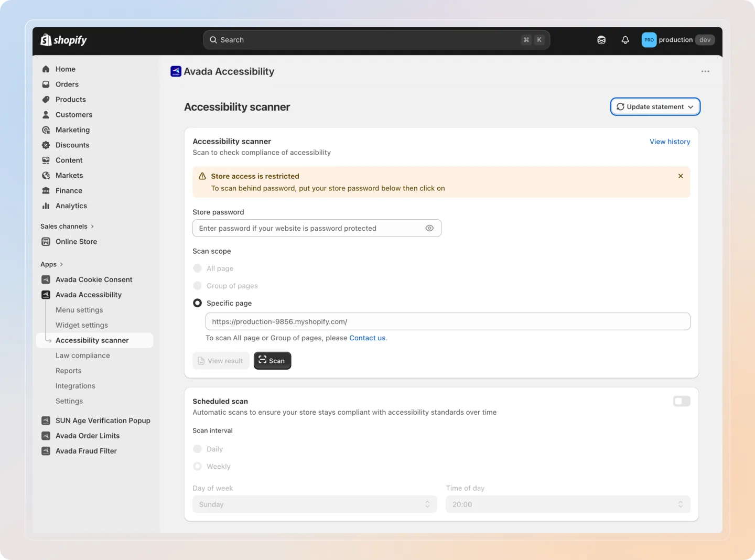Image resolution: width=755 pixels, height=560 pixels.
Task: Click the Markets globe icon
Action: coord(46,176)
